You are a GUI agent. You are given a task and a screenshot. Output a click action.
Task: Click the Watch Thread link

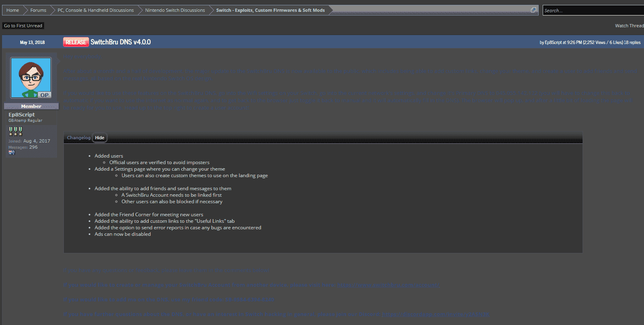pos(629,26)
